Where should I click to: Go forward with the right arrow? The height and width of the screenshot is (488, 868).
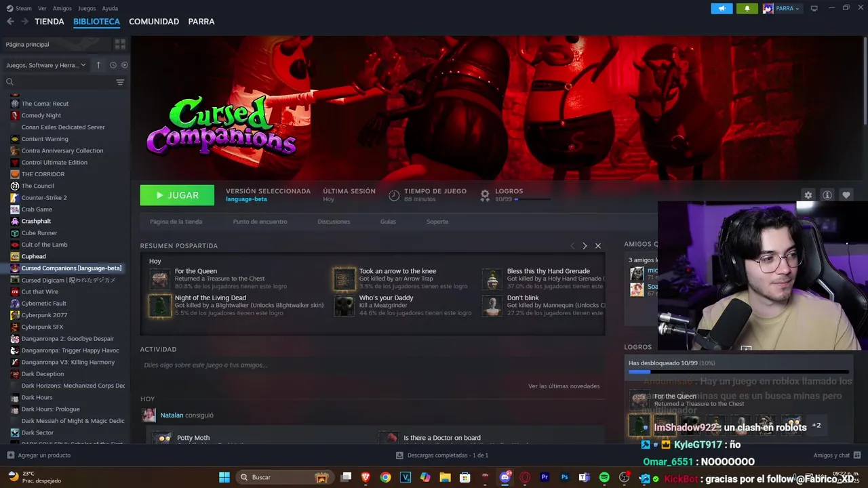coord(24,22)
